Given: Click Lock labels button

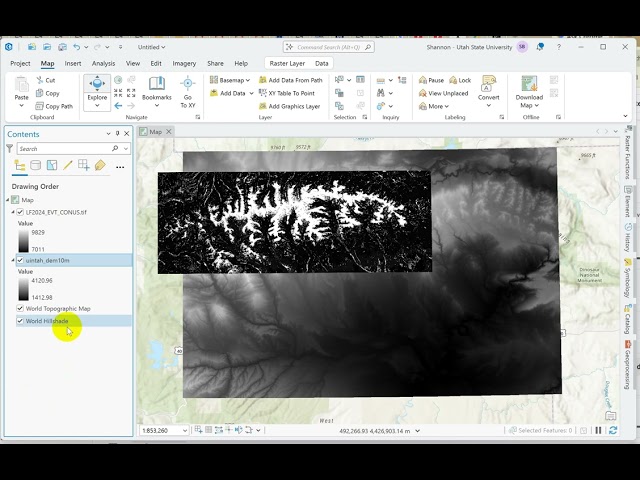Looking at the screenshot, I should pos(460,80).
